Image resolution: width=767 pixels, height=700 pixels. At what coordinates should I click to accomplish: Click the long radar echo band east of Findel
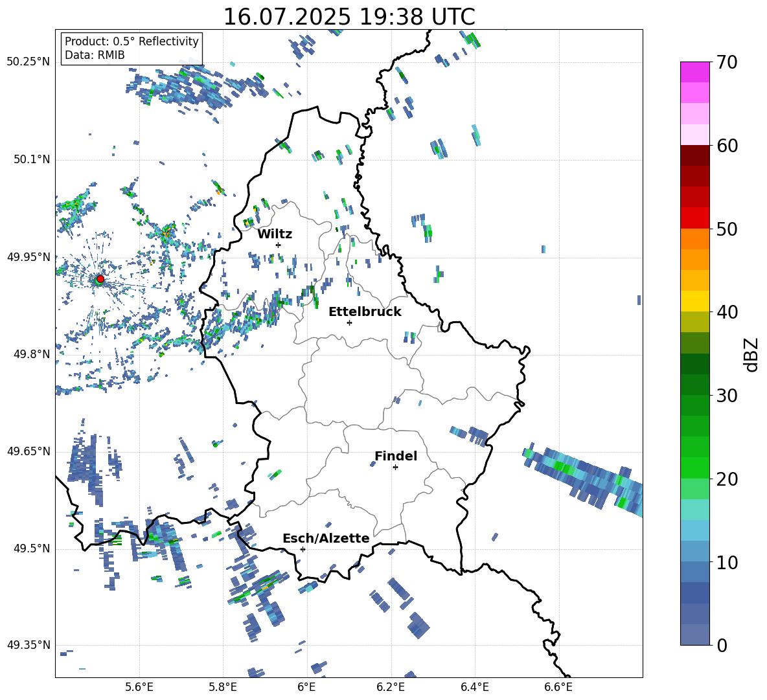coord(583,479)
